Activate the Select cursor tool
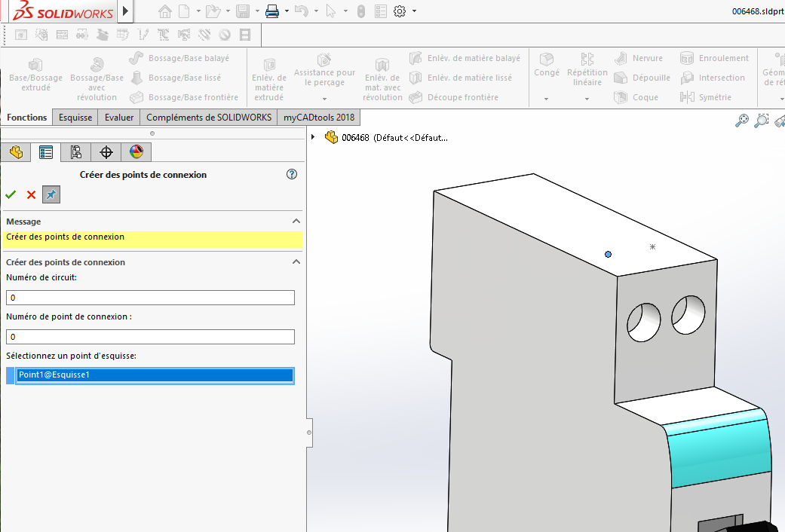Viewport: 785px width, 532px height. [330, 11]
